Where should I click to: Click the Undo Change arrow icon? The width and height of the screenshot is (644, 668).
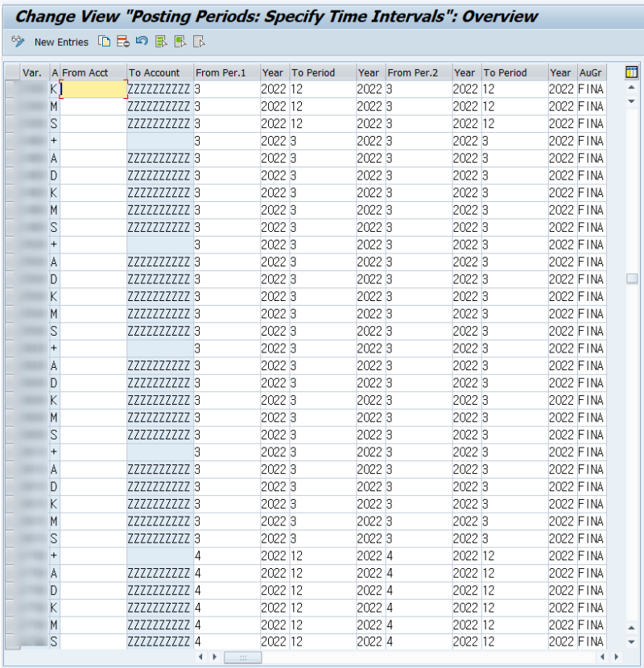click(142, 41)
